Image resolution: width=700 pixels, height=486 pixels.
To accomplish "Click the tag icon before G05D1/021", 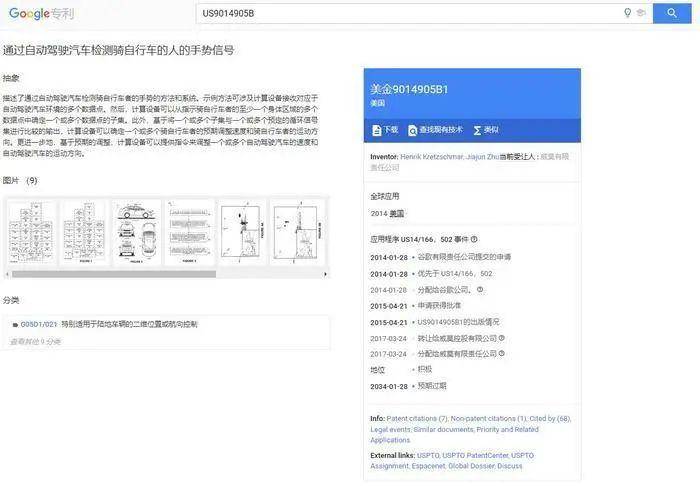I will [16, 325].
